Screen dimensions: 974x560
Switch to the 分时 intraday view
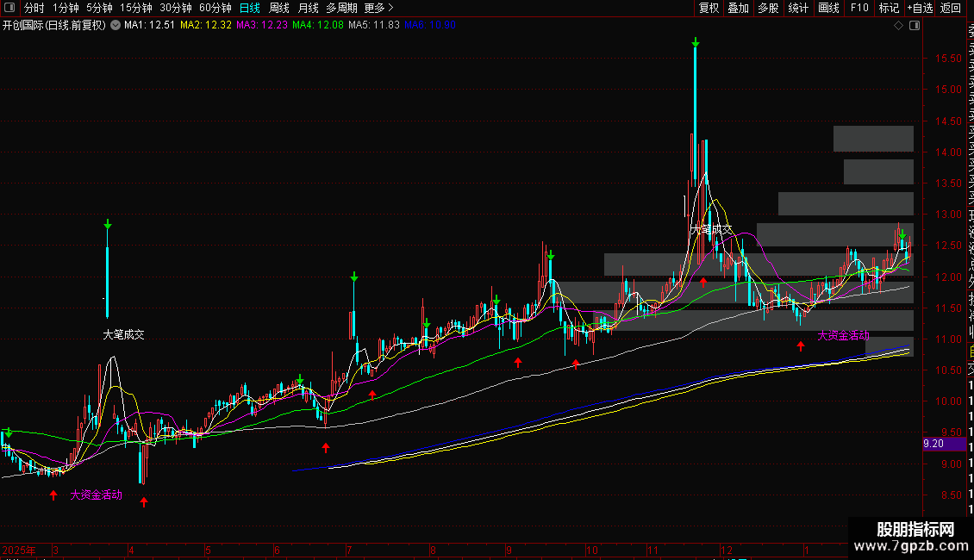[34, 8]
